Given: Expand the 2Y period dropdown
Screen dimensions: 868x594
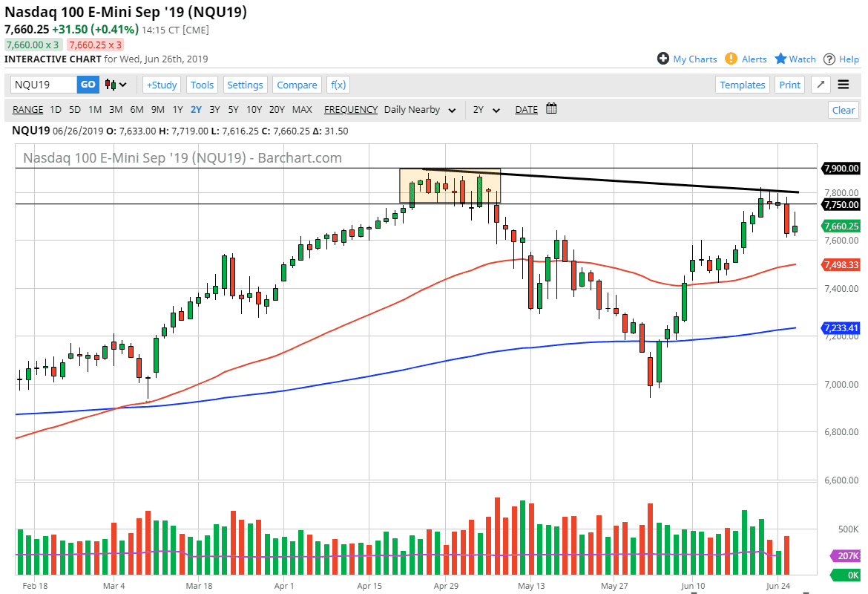Looking at the screenshot, I should [x=486, y=109].
